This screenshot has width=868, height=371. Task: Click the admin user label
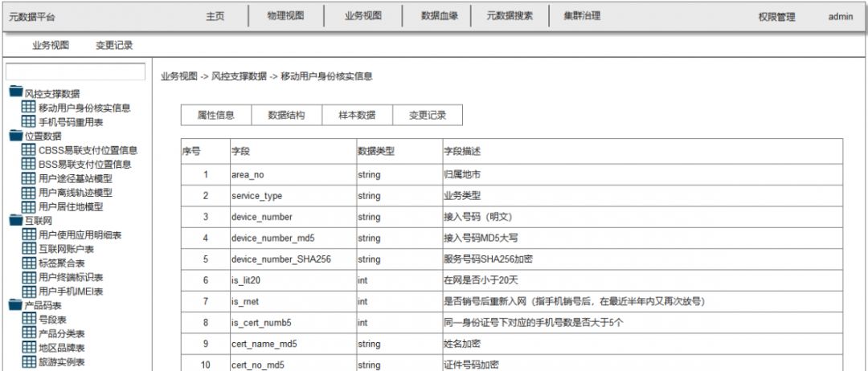841,17
